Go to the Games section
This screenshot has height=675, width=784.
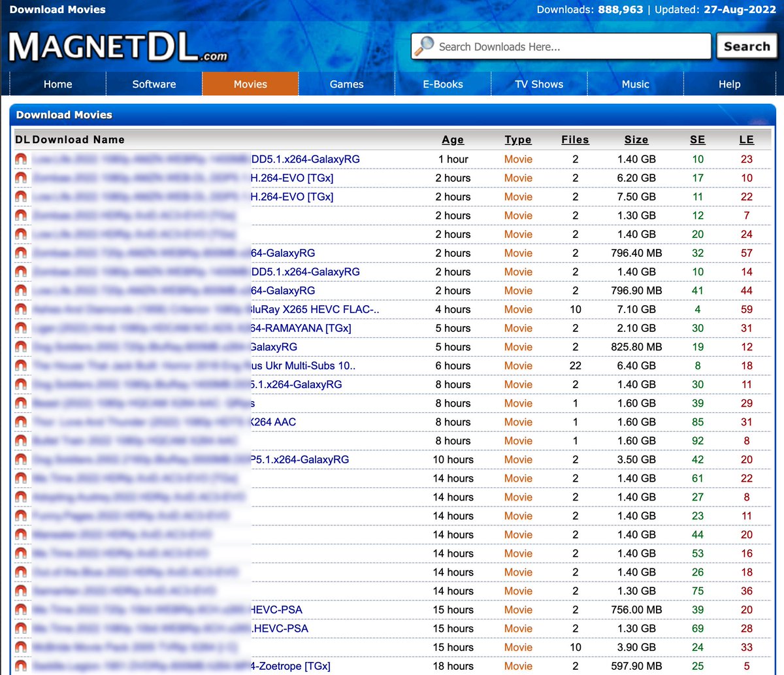(346, 84)
